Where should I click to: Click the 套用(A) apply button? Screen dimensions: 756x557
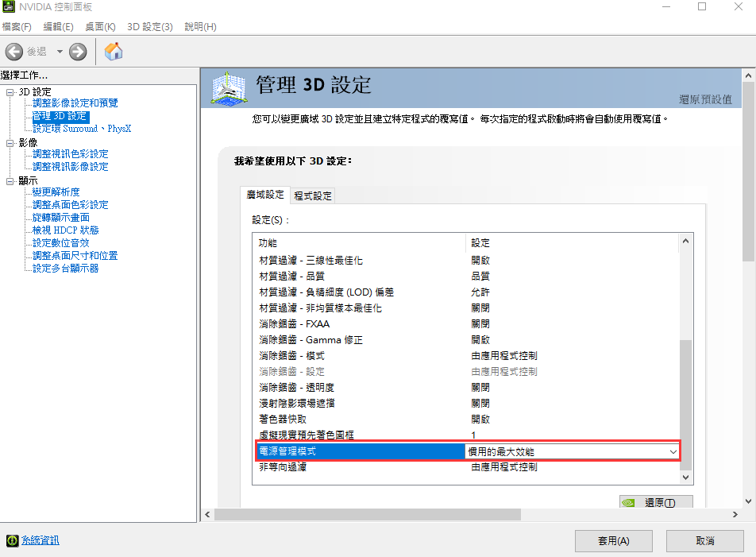[x=613, y=540]
